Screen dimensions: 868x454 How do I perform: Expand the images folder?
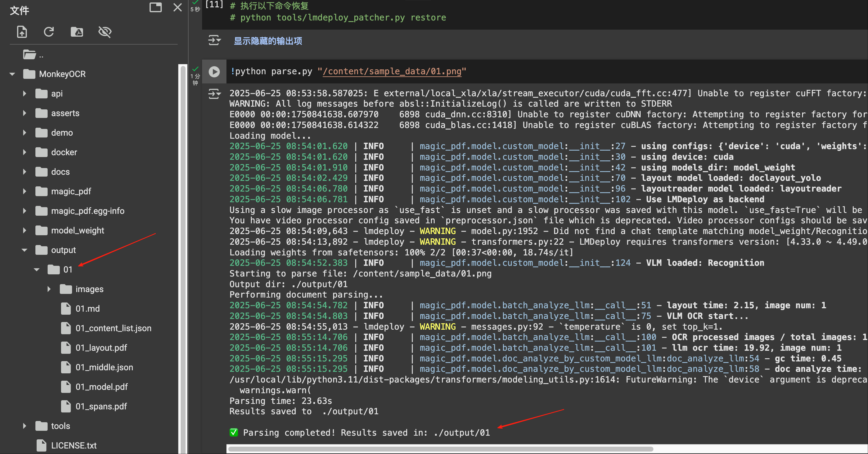pos(49,289)
